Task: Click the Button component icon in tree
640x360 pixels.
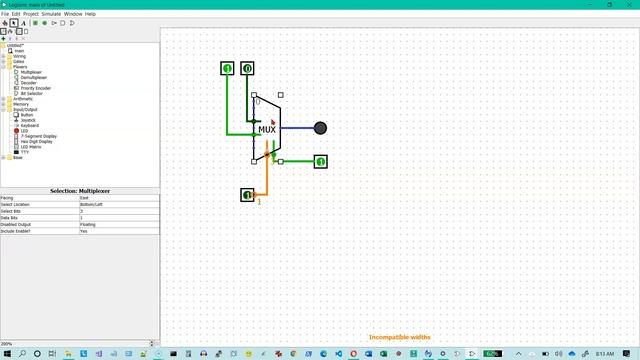Action: tap(16, 115)
